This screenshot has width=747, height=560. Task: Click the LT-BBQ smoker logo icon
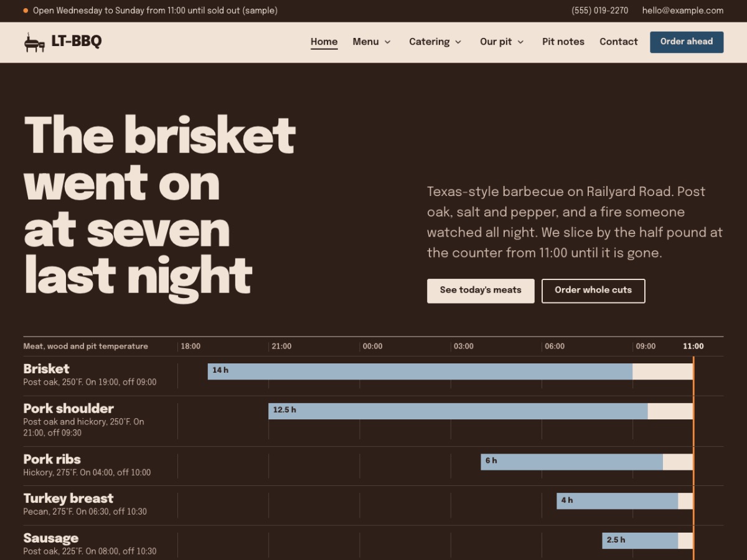[x=35, y=42]
